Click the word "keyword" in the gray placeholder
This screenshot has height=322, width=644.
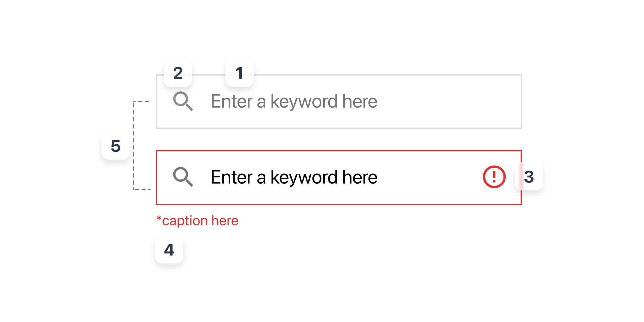coord(304,101)
